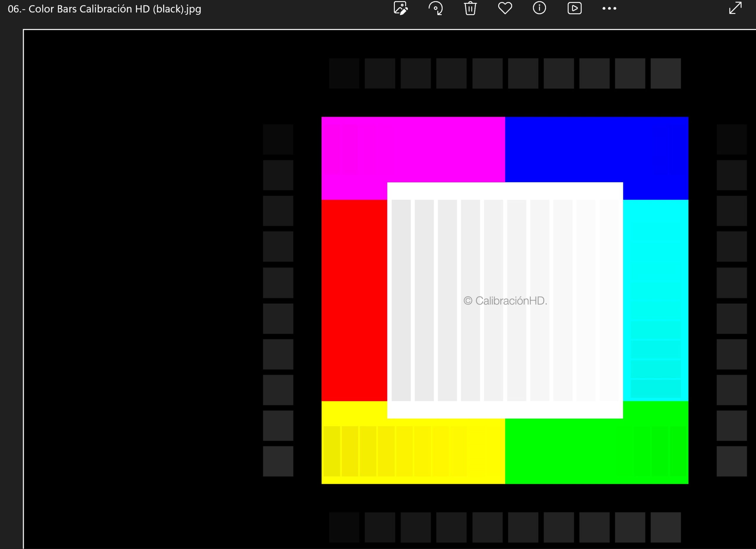Click the lightest gray square in the top row
The image size is (756, 549).
pyautogui.click(x=665, y=73)
